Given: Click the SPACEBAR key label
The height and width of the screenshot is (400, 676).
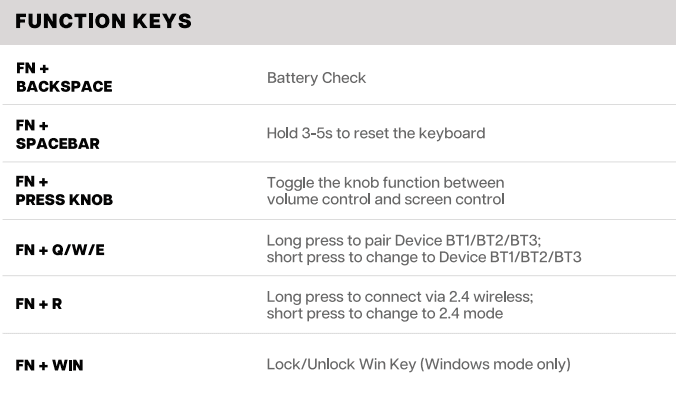Looking at the screenshot, I should point(58,144).
